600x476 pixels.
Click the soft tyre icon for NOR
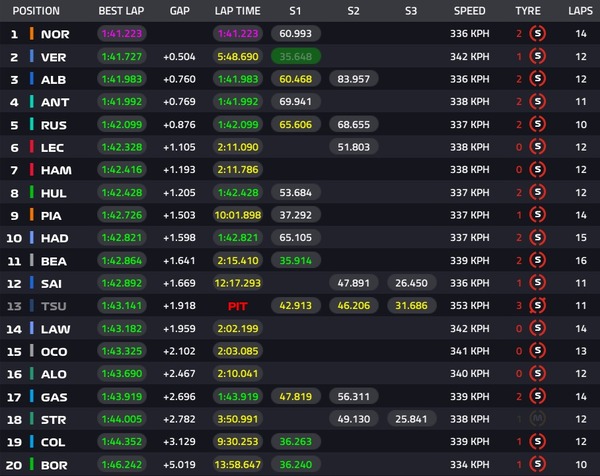(541, 34)
